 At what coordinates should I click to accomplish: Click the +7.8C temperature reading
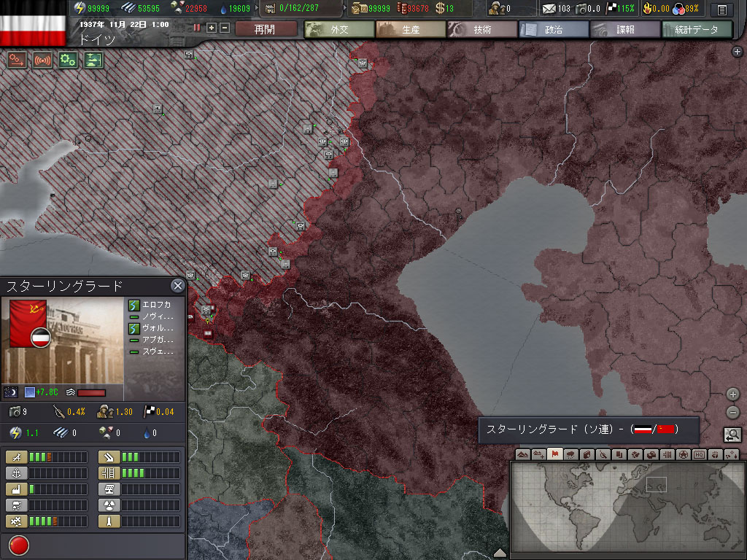(x=47, y=392)
